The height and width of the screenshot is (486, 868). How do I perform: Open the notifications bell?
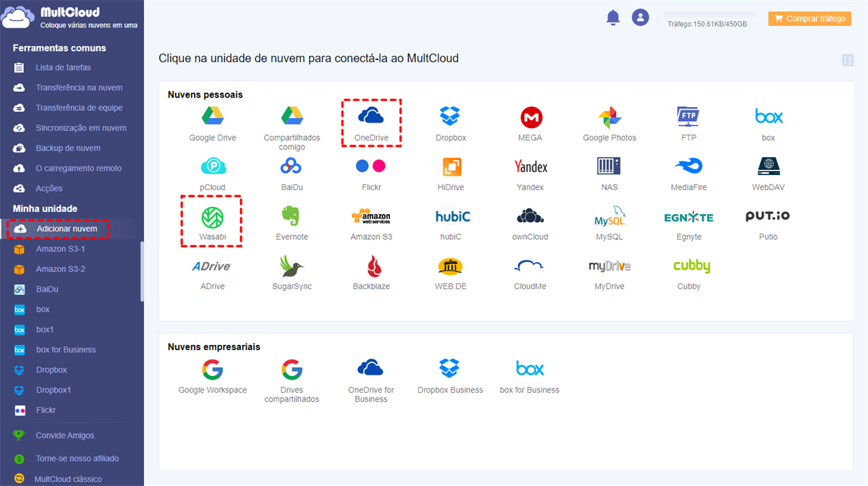tap(613, 18)
